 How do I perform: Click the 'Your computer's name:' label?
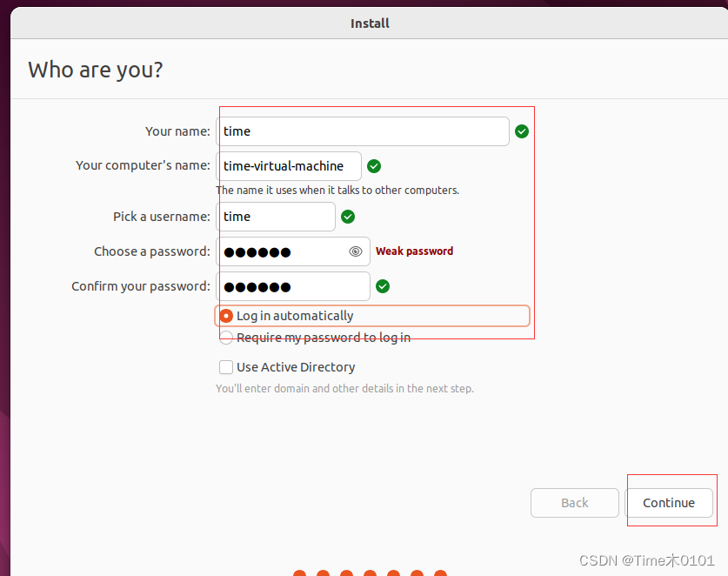tap(143, 165)
